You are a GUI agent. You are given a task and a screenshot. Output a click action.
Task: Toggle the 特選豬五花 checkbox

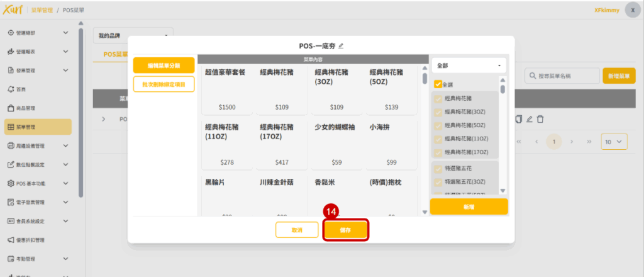438,167
